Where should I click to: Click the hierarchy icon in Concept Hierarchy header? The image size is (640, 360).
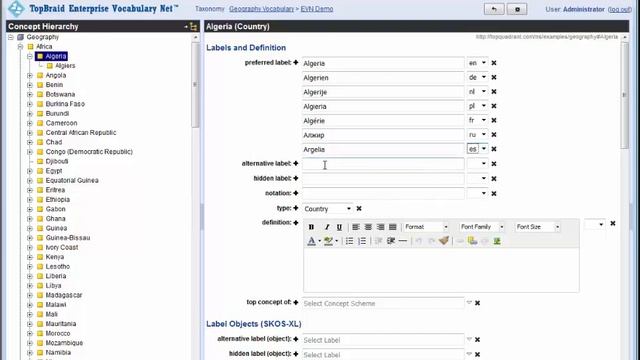click(193, 27)
